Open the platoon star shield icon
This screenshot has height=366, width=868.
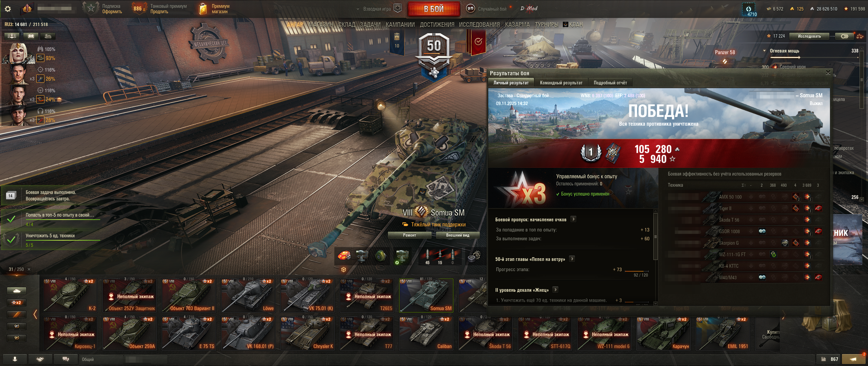tap(398, 8)
